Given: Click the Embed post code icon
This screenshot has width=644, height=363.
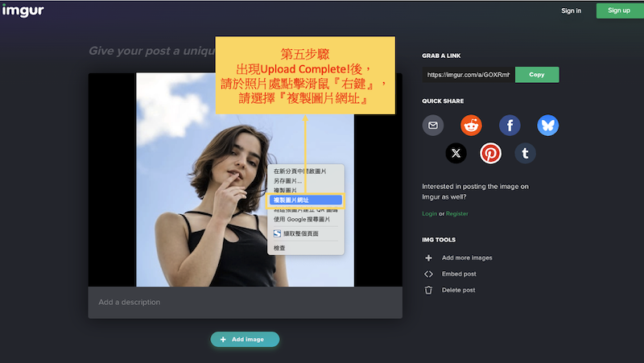Looking at the screenshot, I should 429,274.
